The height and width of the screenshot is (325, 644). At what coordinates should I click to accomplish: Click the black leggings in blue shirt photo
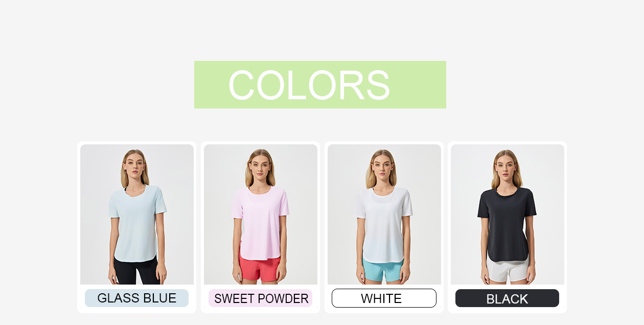[136, 271]
